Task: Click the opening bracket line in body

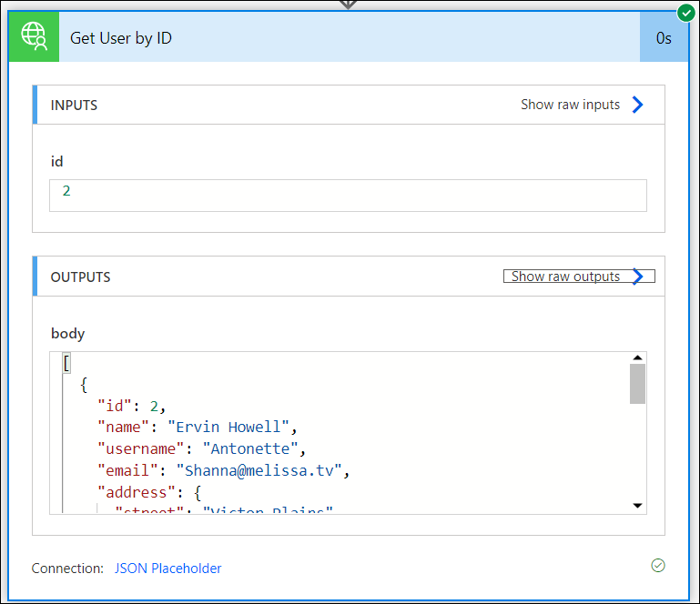Action: [66, 363]
